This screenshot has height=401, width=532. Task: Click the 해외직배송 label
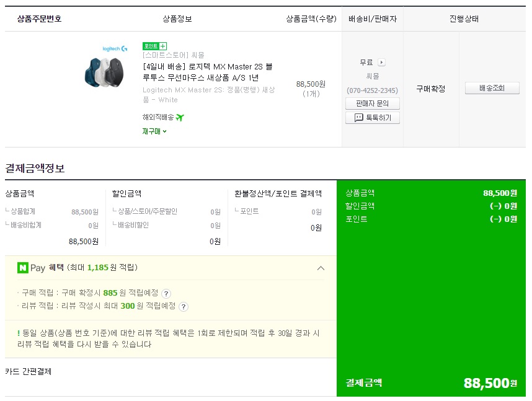coord(158,117)
